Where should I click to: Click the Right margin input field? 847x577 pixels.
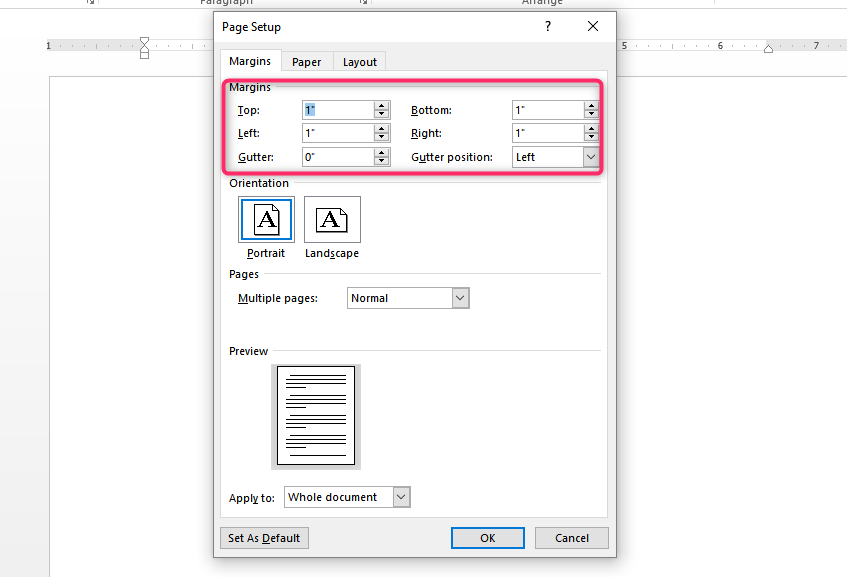548,133
